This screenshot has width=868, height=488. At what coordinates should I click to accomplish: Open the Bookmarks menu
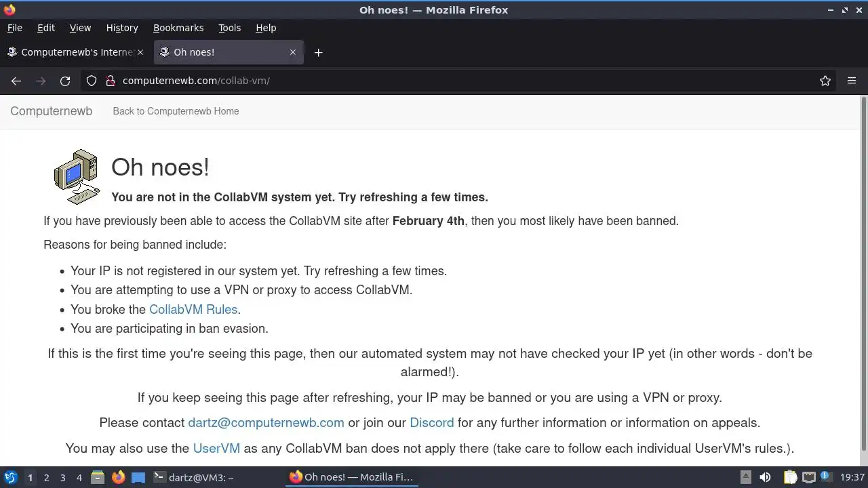coord(178,28)
